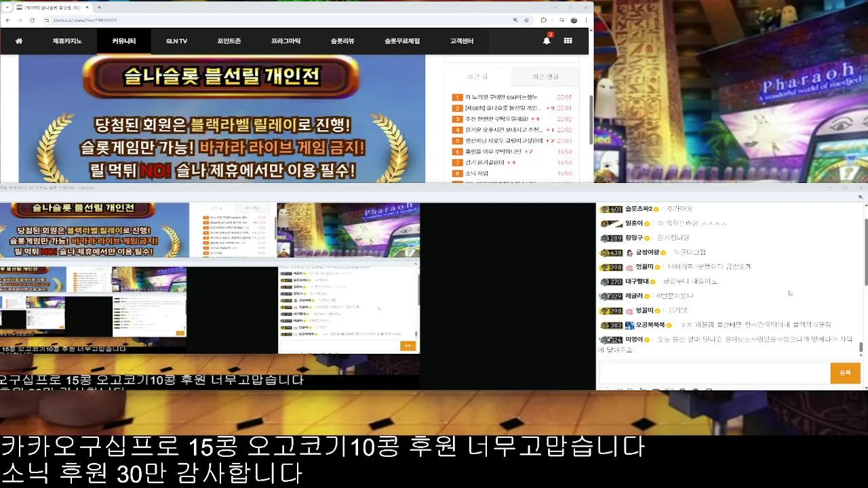Click username 대구빨대 in chat
Image resolution: width=868 pixels, height=488 pixels.
pyautogui.click(x=637, y=281)
